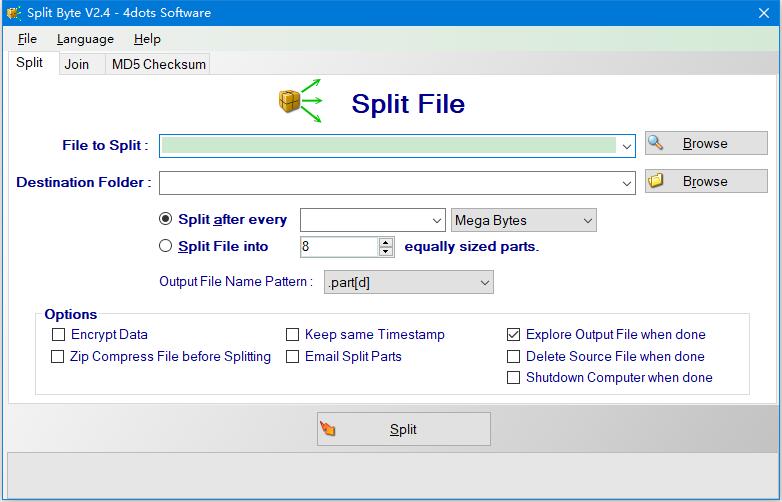Open the split size value dropdown
The image size is (782, 502).
tap(437, 220)
